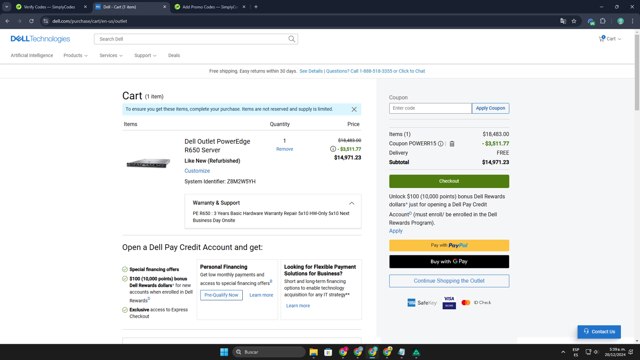Go back using the browser back arrow

pos(7,21)
